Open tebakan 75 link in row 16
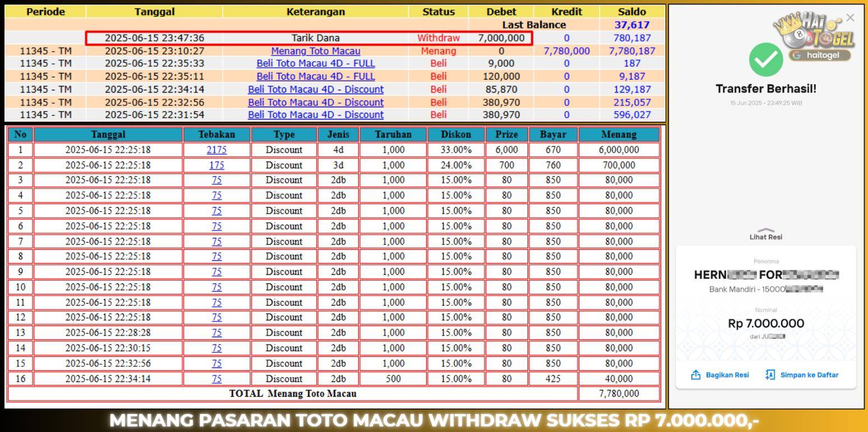 [x=216, y=379]
